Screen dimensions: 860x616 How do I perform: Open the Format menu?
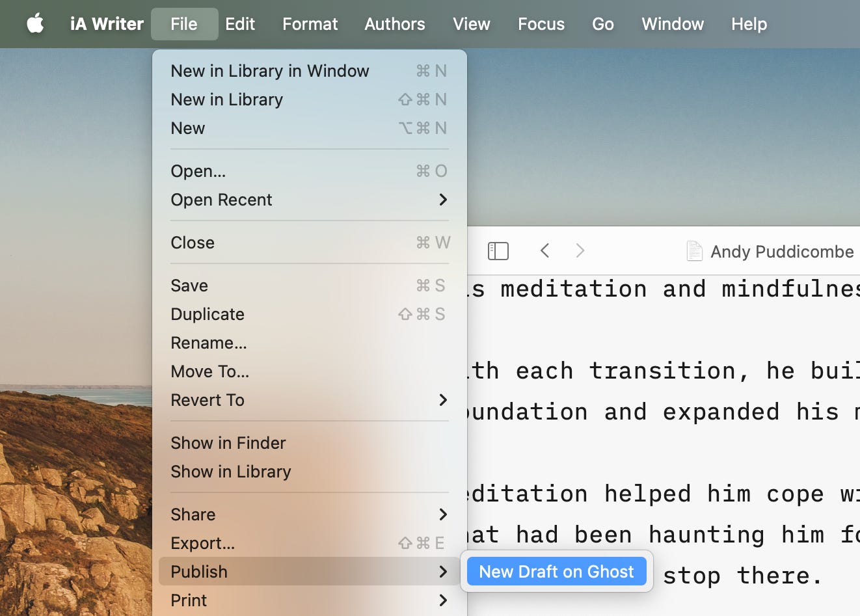click(x=310, y=24)
